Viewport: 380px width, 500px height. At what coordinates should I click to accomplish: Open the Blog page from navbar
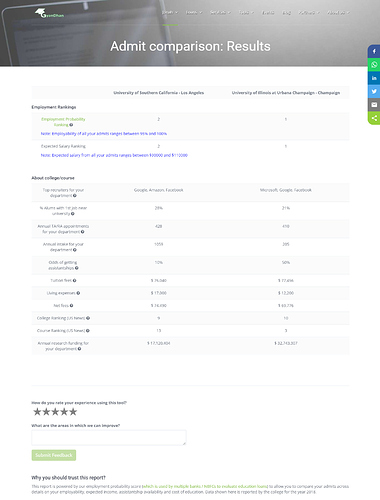coord(287,13)
